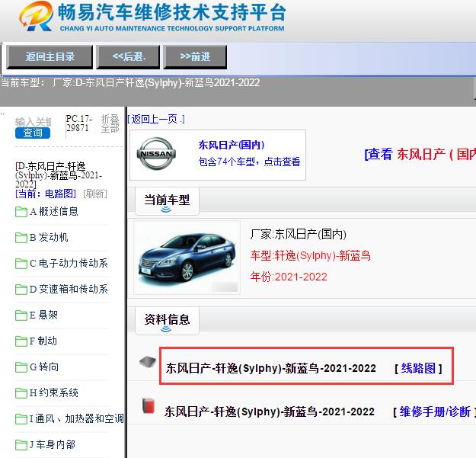Image resolution: width=476 pixels, height=458 pixels.
Task: Click the 畅易 platform logo icon
Action: click(36, 16)
